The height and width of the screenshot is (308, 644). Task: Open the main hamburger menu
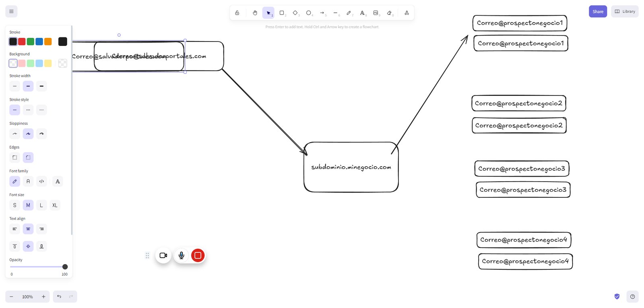point(11,11)
